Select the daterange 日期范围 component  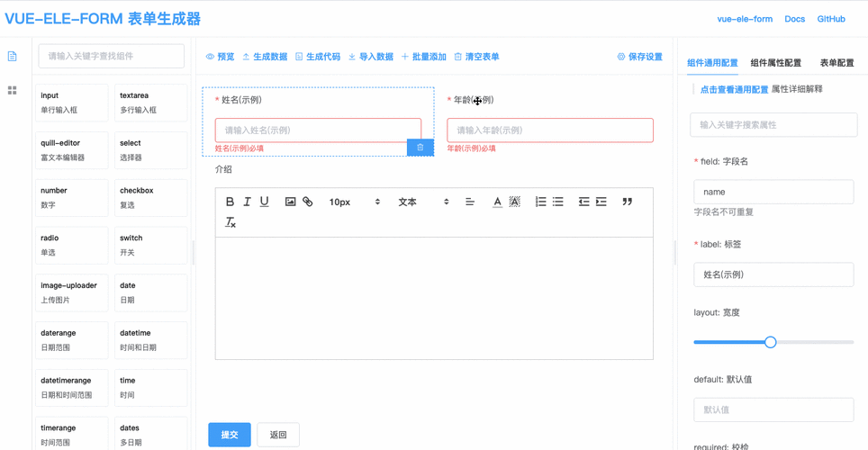point(71,340)
